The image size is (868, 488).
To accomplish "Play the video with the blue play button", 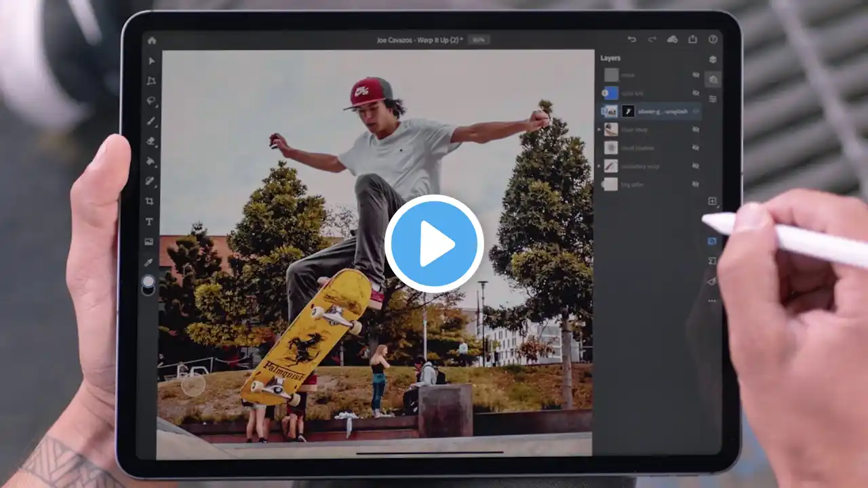I will coord(434,244).
